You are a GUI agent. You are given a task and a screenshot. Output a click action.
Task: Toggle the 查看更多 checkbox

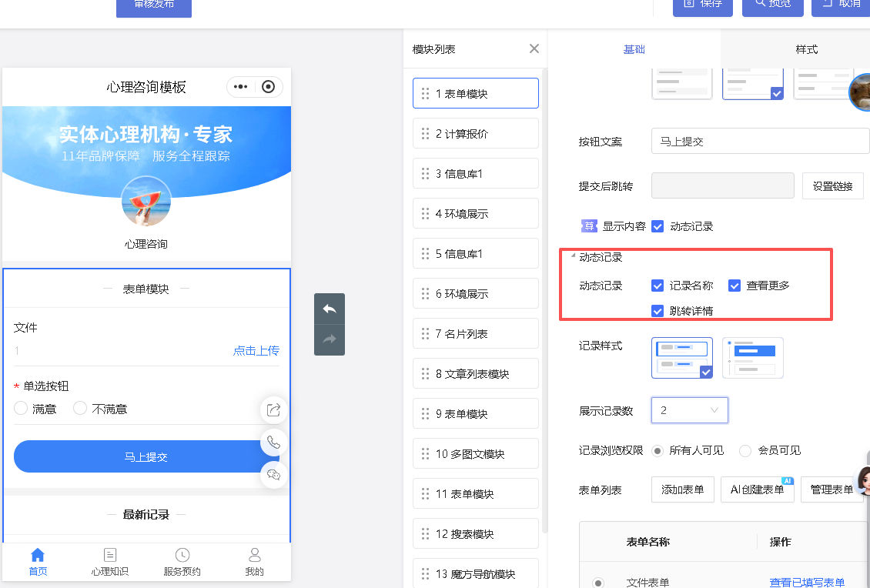734,286
